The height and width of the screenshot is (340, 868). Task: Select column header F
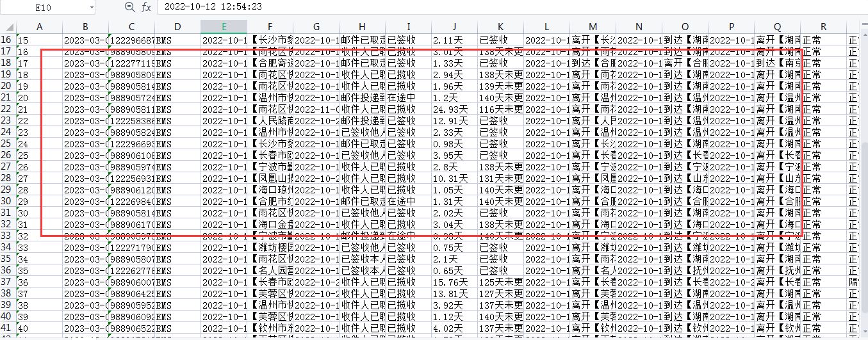270,26
